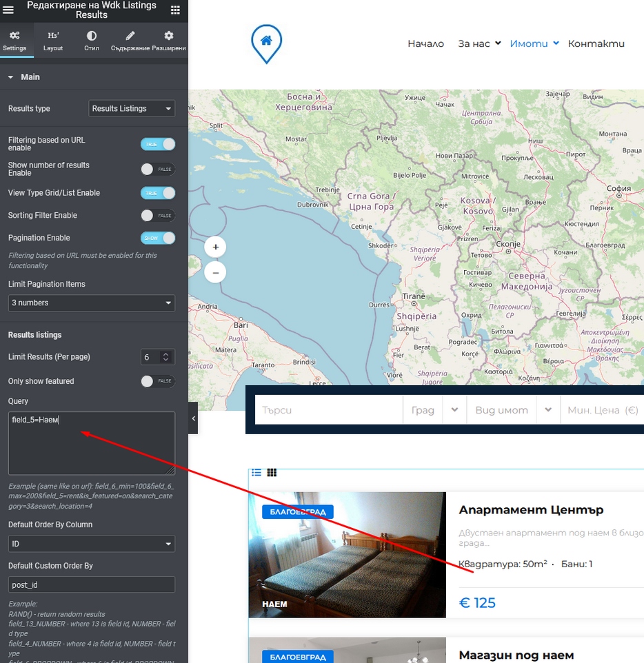Collapse the Elementor side panel
The width and height of the screenshot is (644, 663).
193,418
